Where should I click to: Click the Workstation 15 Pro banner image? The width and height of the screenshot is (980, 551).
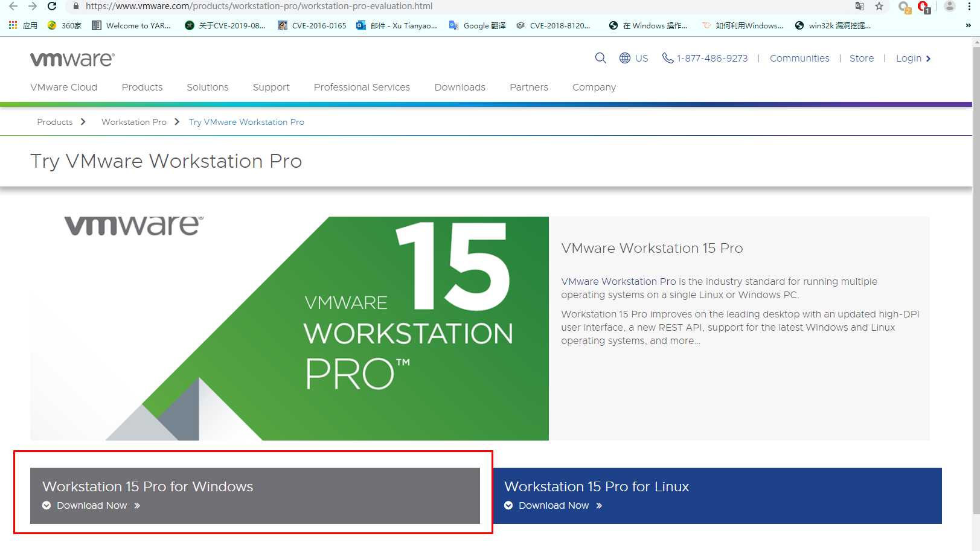coord(290,328)
